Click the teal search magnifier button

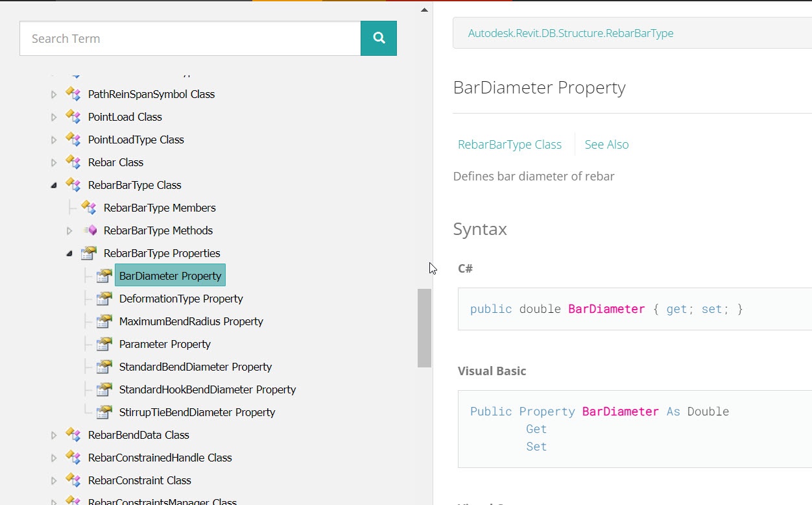click(x=379, y=38)
